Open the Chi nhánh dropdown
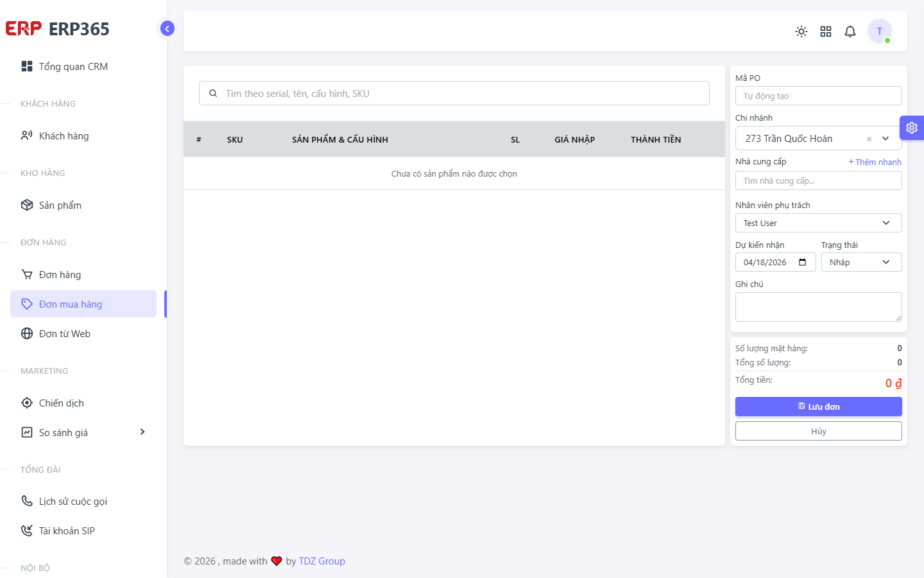The height and width of the screenshot is (578, 924). pos(819,138)
